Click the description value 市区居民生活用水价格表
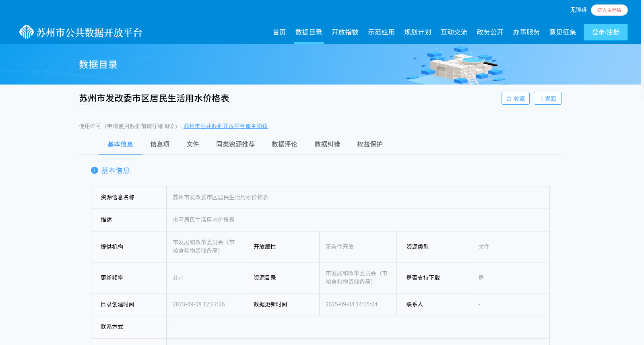This screenshot has height=345, width=644. coord(204,220)
